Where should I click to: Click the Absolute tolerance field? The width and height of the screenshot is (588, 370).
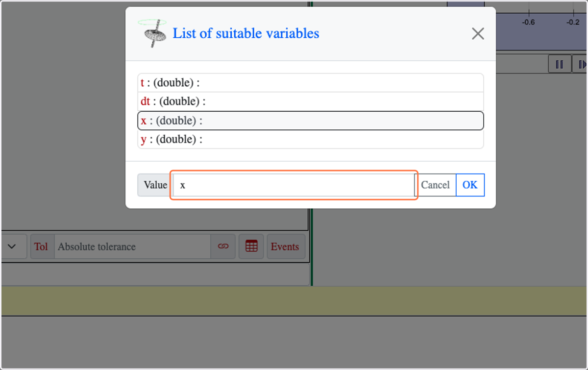pos(132,247)
